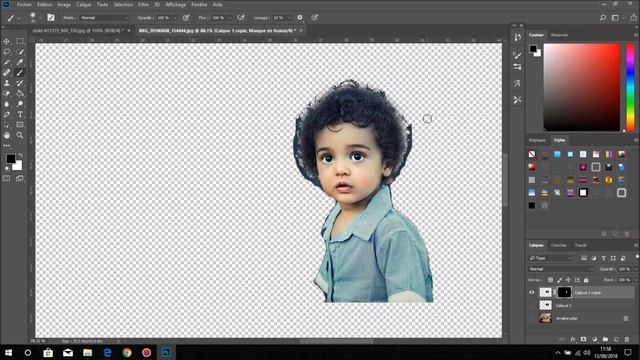
Task: Open the edit toolbar ellipsis
Action: pos(7,145)
